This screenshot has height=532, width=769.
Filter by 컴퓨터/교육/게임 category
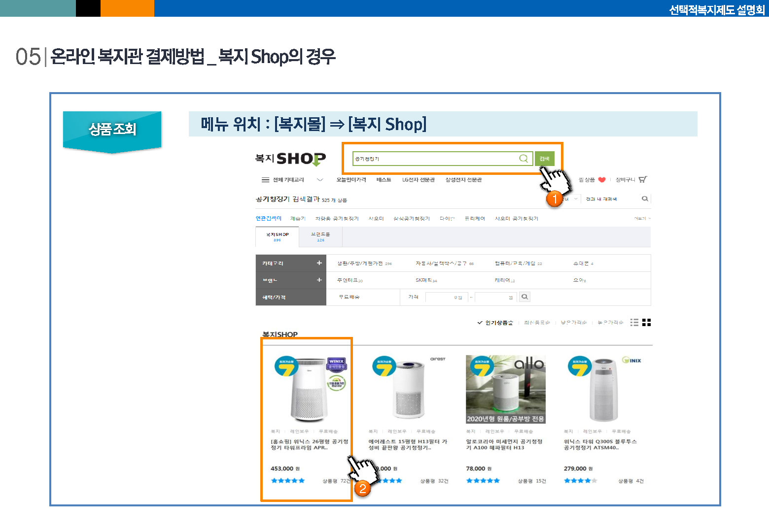coord(519,264)
